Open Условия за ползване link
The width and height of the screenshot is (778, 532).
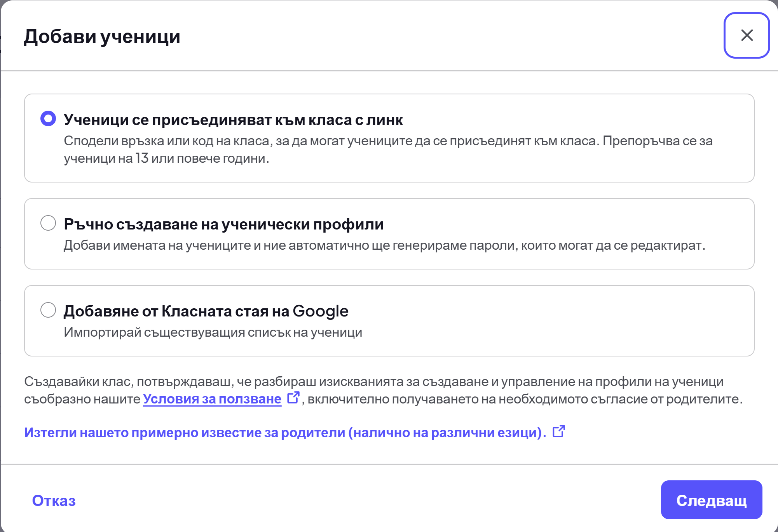click(212, 399)
